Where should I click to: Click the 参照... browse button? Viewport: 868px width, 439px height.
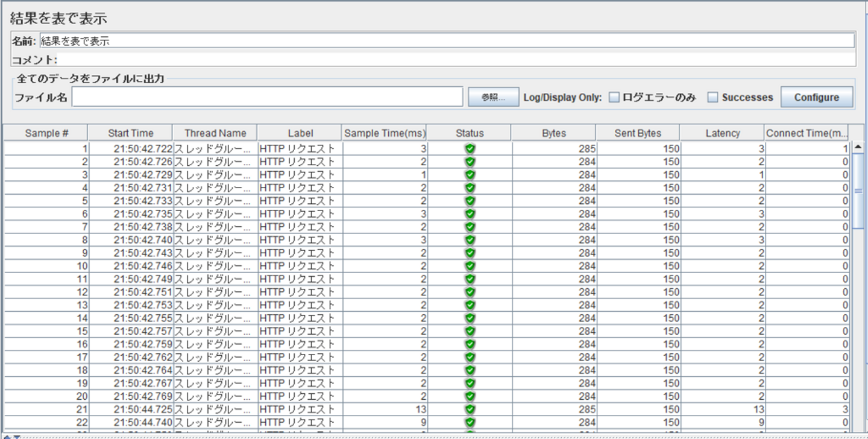pyautogui.click(x=493, y=97)
